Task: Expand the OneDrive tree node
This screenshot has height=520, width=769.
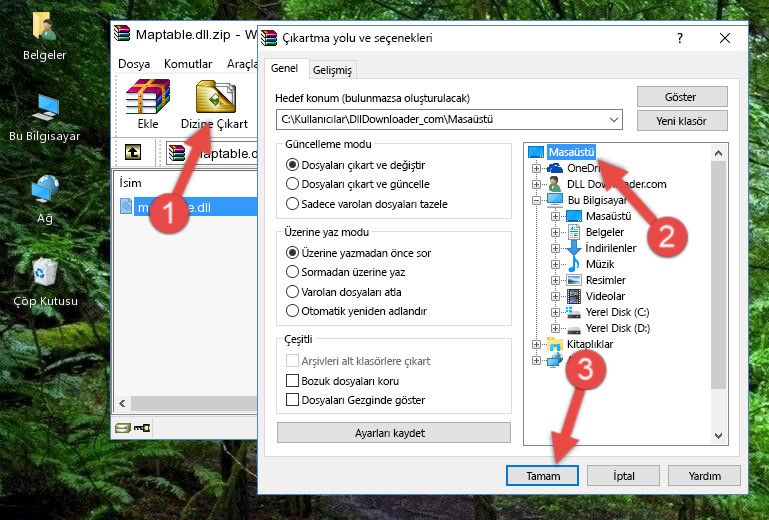Action: (x=537, y=168)
